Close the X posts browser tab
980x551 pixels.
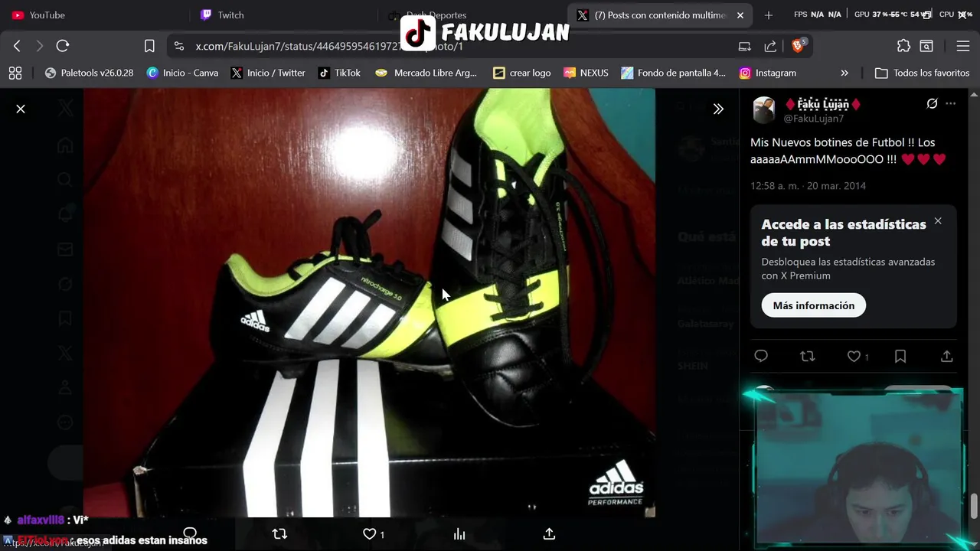(740, 15)
